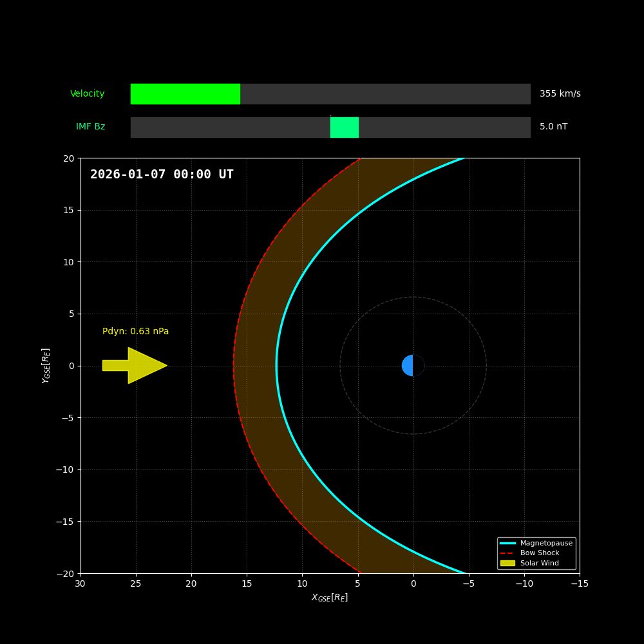Select the timestamp 2026-01-07 00:00 UT

162,174
